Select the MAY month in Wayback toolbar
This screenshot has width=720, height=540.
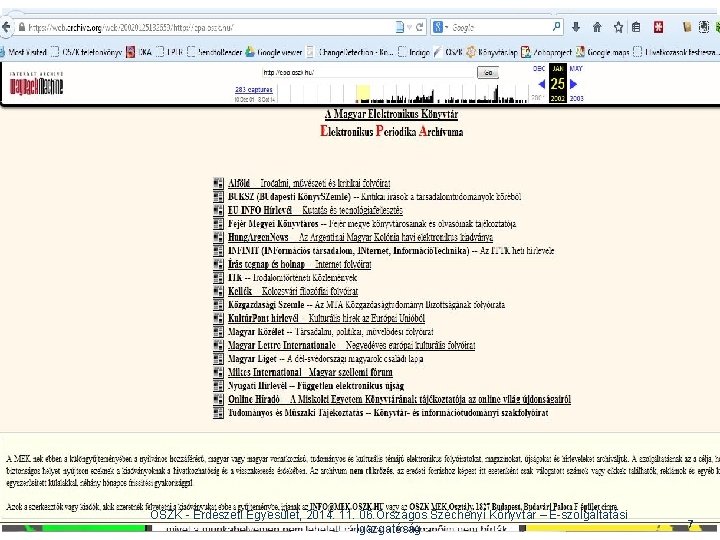click(x=576, y=68)
